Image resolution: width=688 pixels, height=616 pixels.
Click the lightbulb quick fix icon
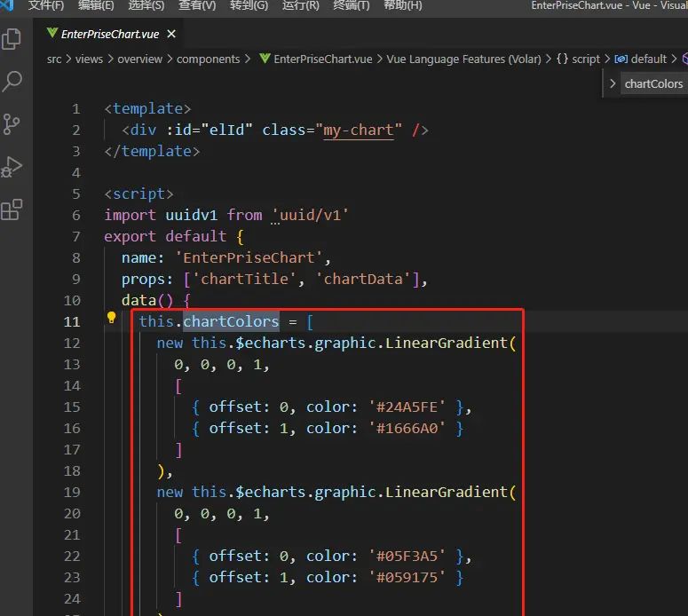coord(112,318)
